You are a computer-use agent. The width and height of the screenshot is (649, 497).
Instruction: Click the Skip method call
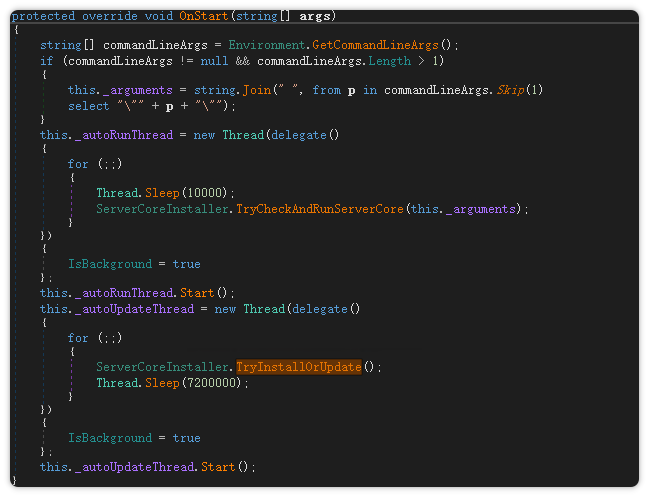coord(511,90)
